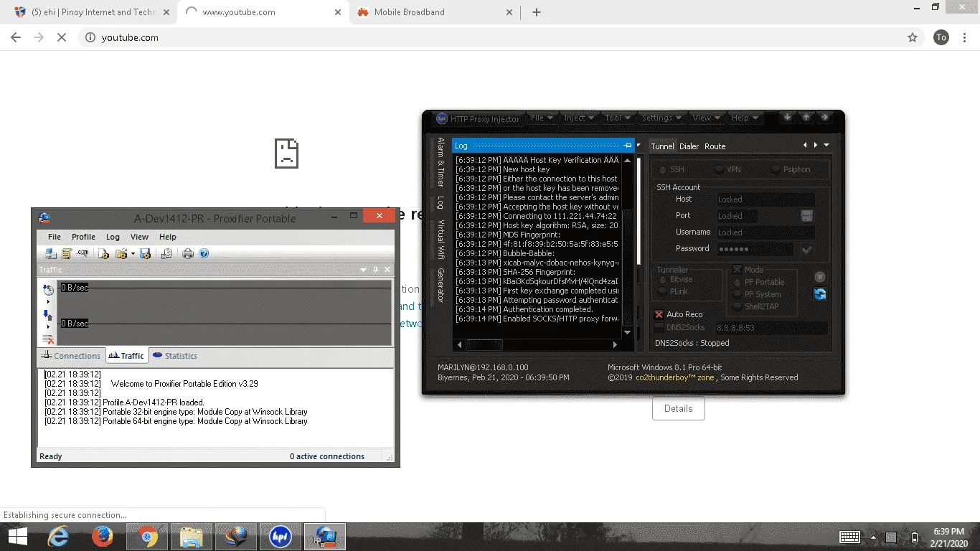980x551 pixels.
Task: Click the Print icon in Proxifier toolbar
Action: point(188,253)
